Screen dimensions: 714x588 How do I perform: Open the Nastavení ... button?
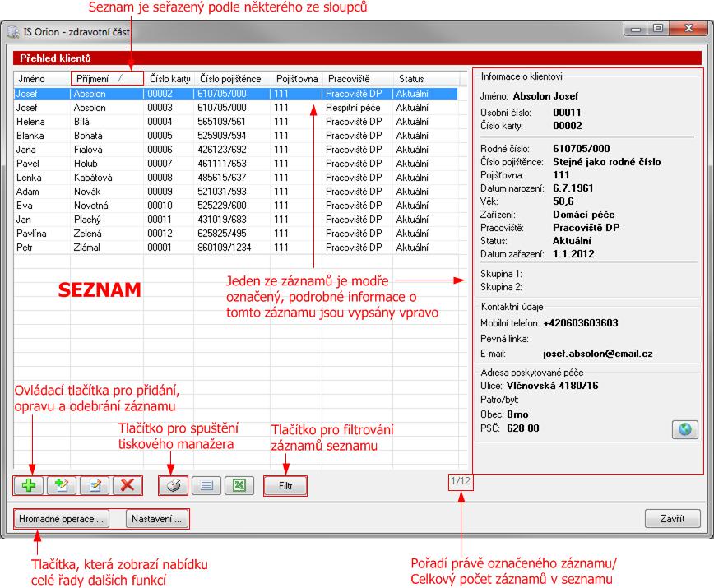click(x=156, y=519)
